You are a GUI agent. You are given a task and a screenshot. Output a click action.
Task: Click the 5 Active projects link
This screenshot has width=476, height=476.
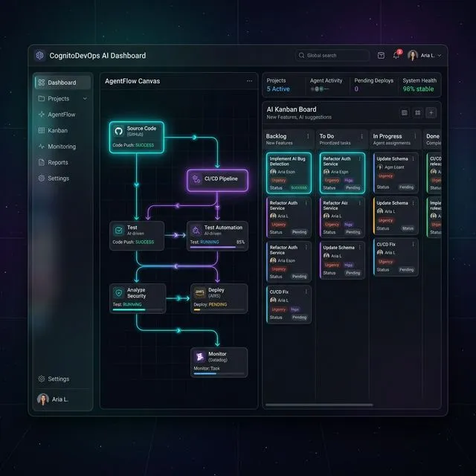pyautogui.click(x=278, y=89)
